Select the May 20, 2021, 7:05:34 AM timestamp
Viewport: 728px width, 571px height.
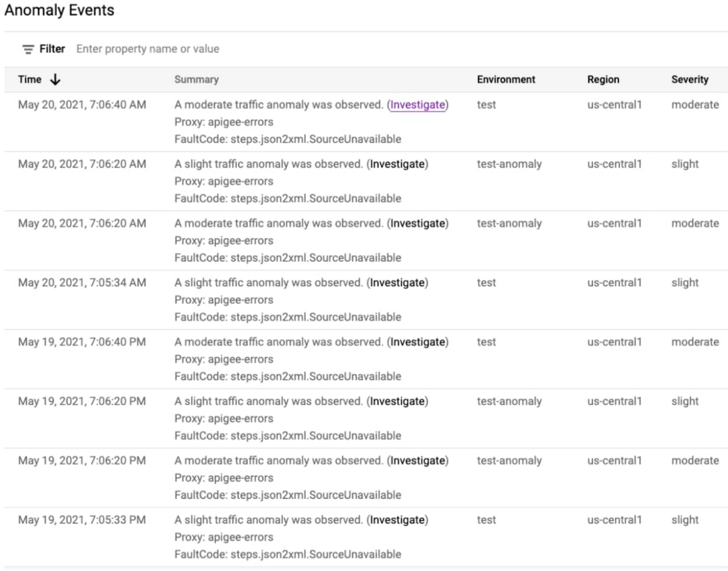click(82, 283)
